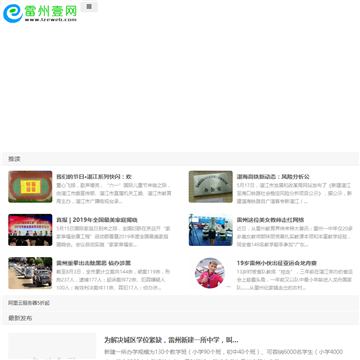Open the hamburger menu button beside logo
Screen dimensions: 360x360
89,6
